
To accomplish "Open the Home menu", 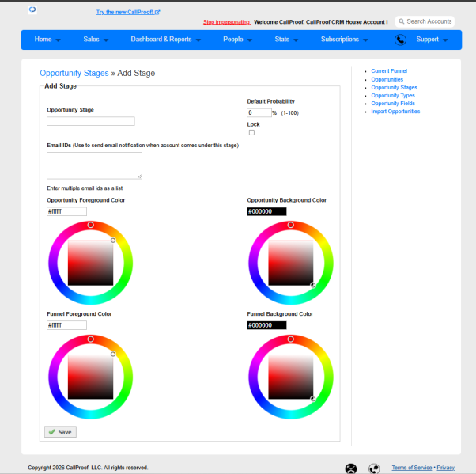I will [x=43, y=40].
